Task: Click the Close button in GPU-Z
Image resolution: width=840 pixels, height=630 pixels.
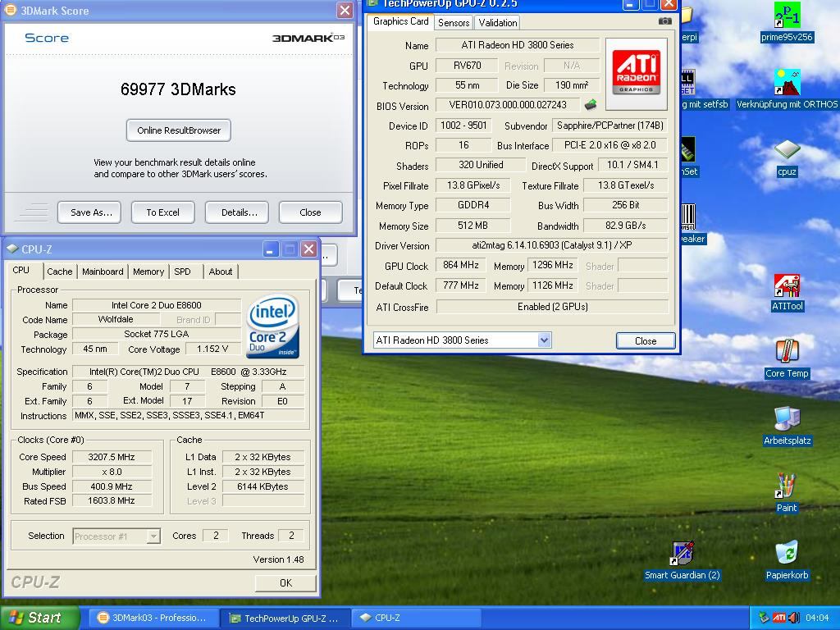Action: (x=646, y=340)
